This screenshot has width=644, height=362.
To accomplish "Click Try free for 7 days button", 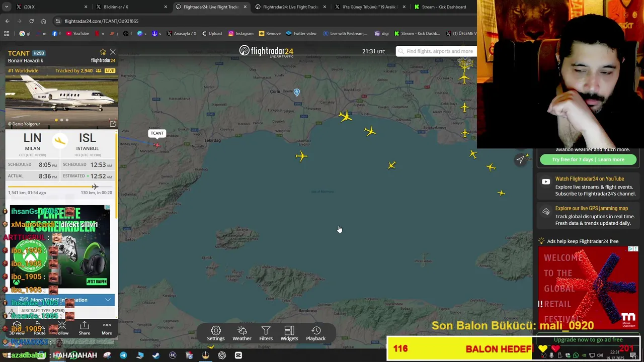I will point(588,160).
